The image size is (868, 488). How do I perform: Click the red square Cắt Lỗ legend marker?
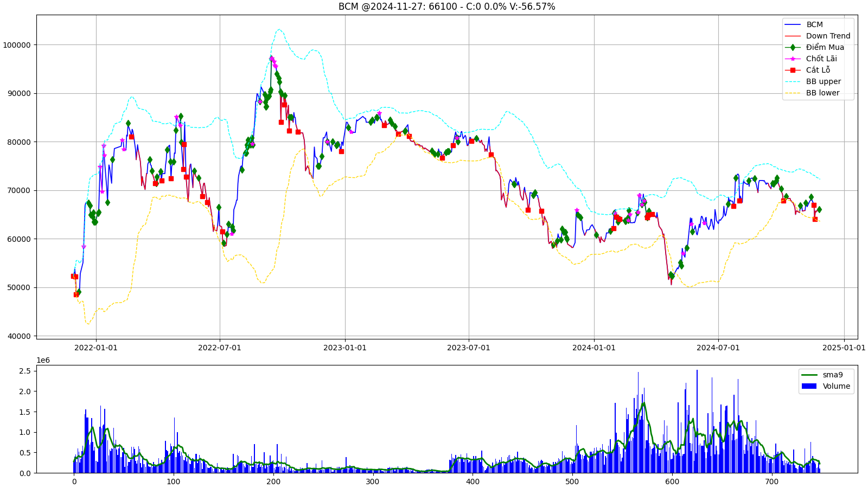point(793,70)
